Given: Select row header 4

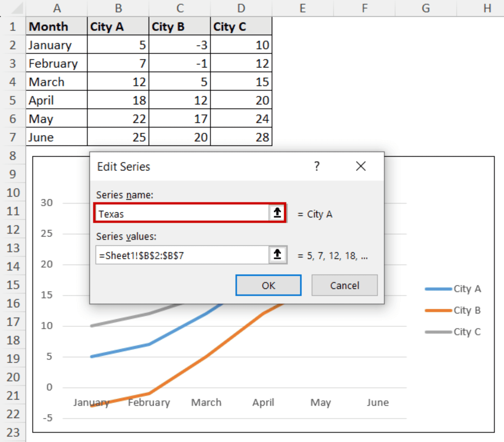Looking at the screenshot, I should click(13, 82).
